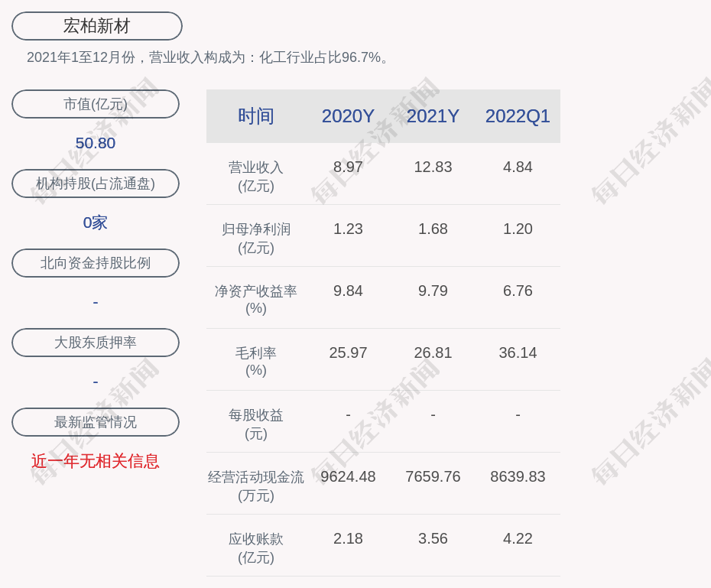Select gross margin value 36.14
The width and height of the screenshot is (711, 588).
coord(518,352)
